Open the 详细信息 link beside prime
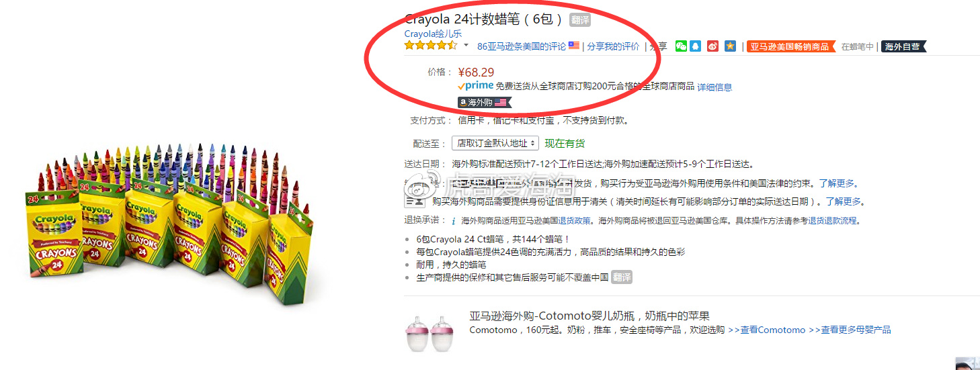Viewport: 980px width, 370px height. [714, 87]
